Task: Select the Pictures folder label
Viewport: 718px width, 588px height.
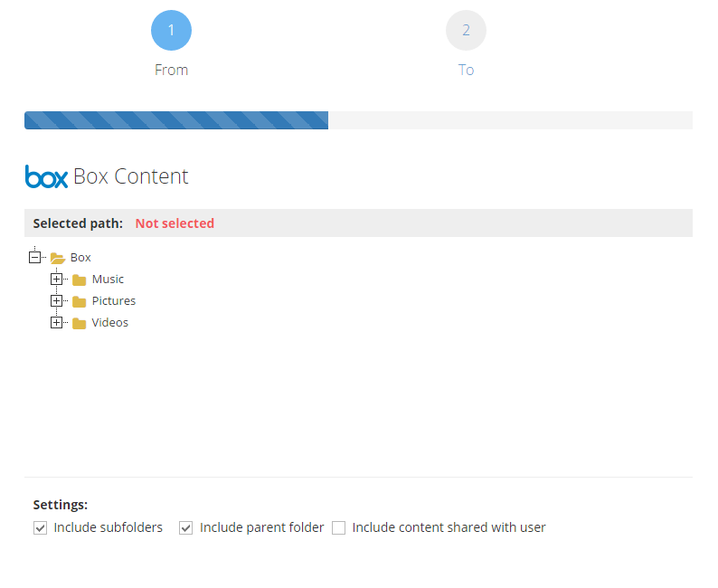Action: pyautogui.click(x=114, y=301)
